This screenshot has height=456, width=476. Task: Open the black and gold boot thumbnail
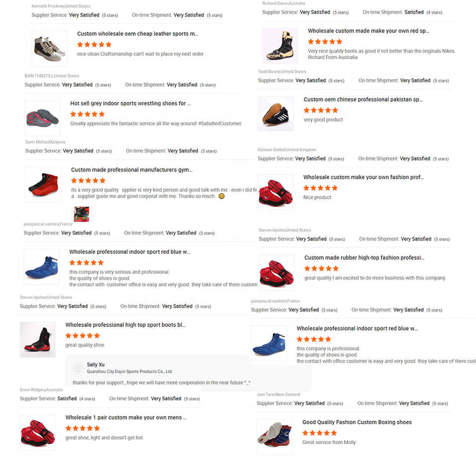[280, 46]
